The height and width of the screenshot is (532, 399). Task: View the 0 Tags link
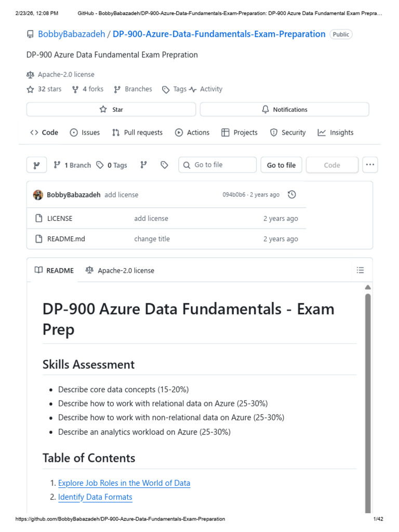(112, 165)
